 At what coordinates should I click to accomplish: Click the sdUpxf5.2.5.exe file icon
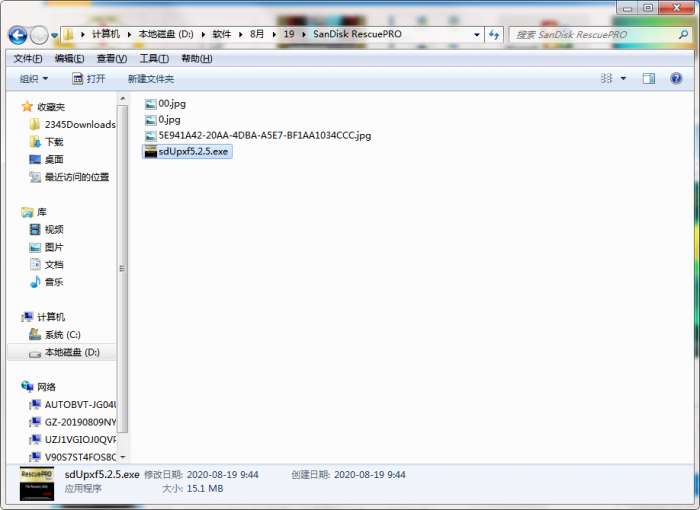pyautogui.click(x=150, y=151)
